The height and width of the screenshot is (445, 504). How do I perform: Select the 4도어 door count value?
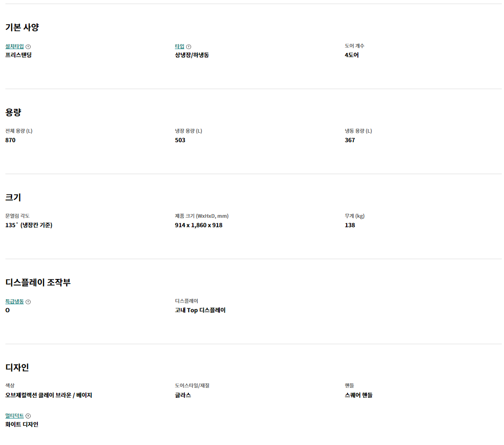(352, 55)
